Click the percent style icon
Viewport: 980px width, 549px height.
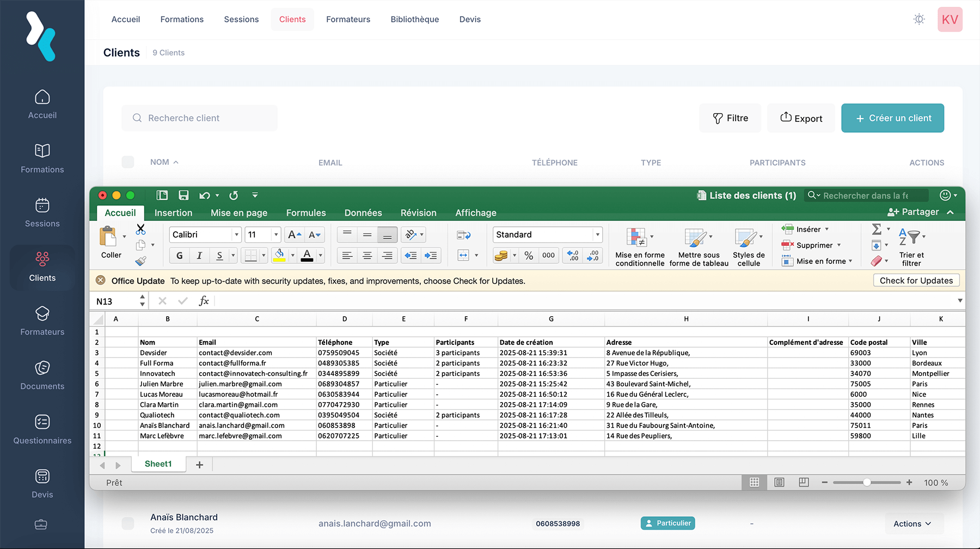pyautogui.click(x=529, y=255)
